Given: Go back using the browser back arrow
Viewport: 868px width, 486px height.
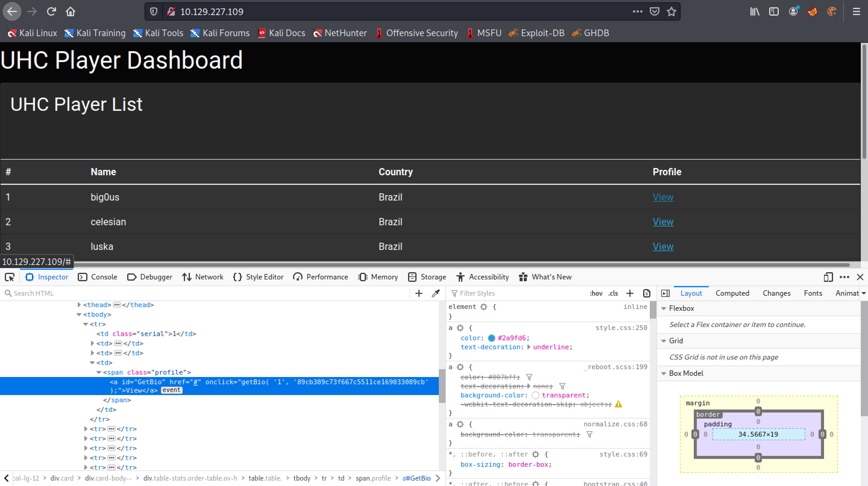Looking at the screenshot, I should (x=12, y=12).
